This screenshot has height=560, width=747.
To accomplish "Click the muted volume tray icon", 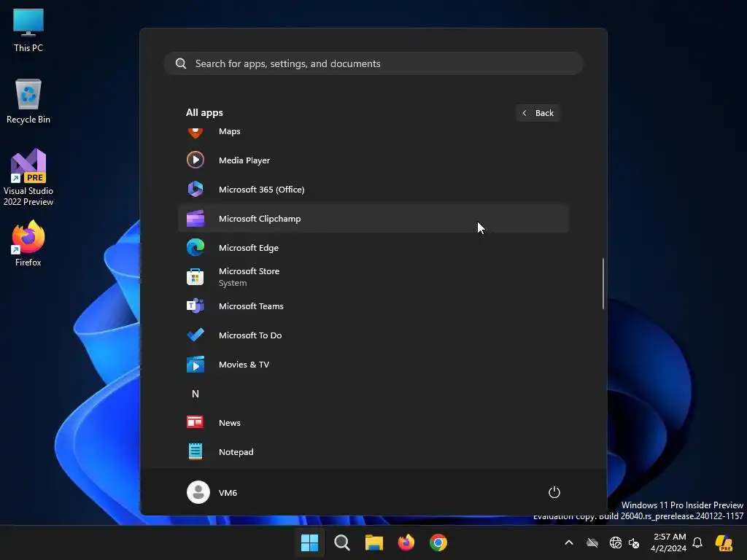I will [x=634, y=542].
